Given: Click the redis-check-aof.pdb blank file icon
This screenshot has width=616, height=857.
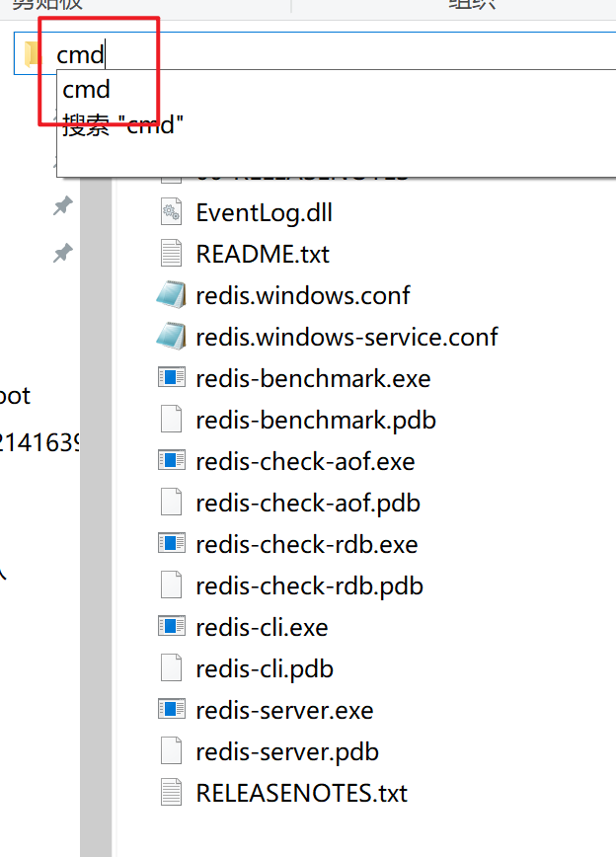Looking at the screenshot, I should [171, 503].
